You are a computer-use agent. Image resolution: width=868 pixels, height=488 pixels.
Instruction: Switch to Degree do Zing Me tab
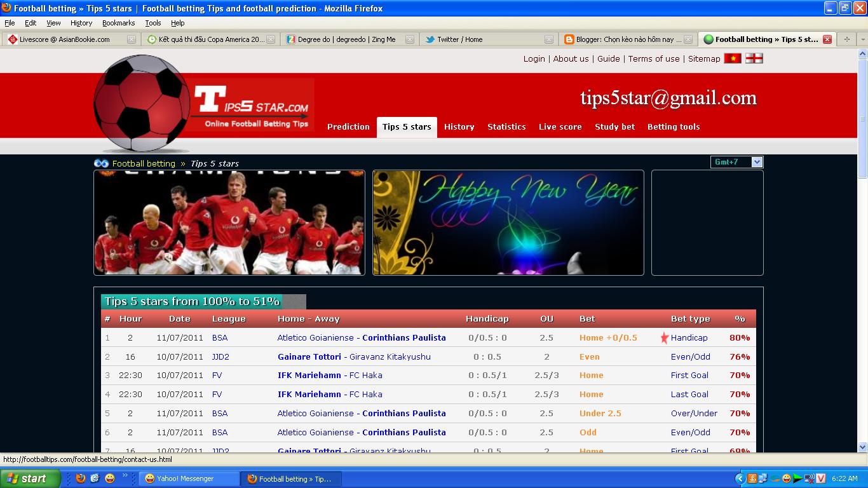pos(349,39)
